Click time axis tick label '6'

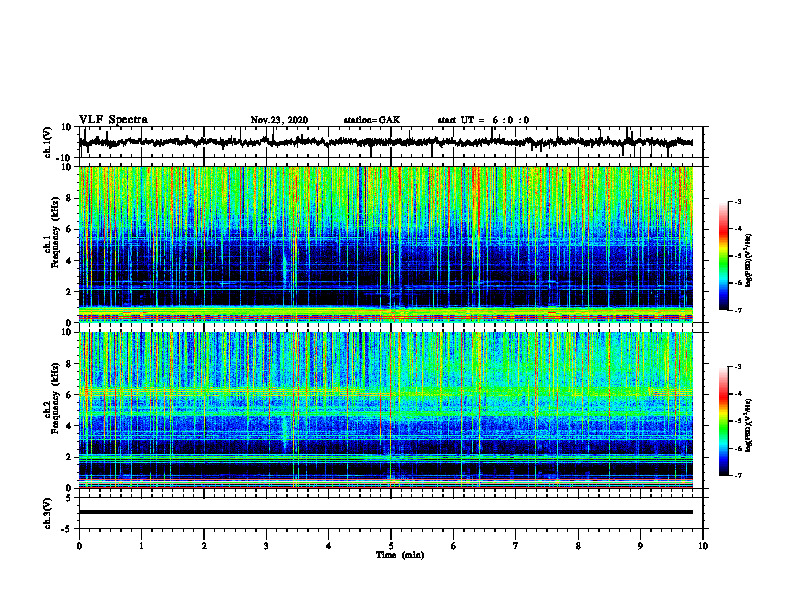tap(454, 546)
